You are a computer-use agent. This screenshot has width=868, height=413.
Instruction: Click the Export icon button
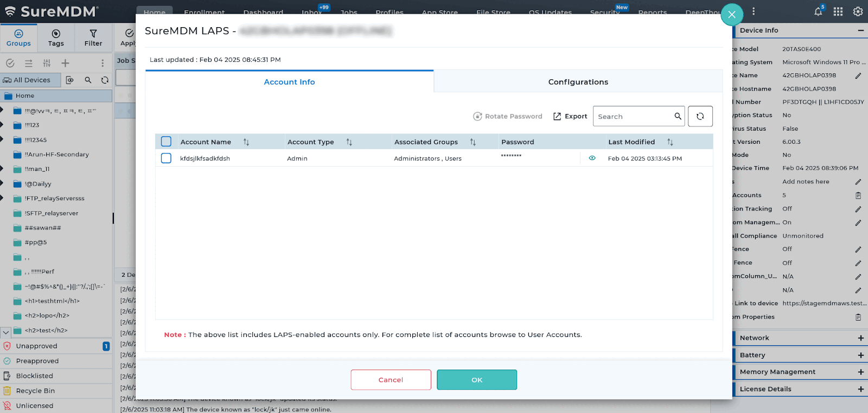tap(557, 116)
